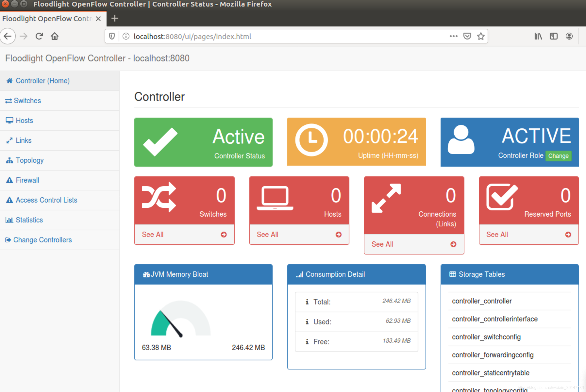
Task: Click the Floodlight OpenFlow Controller page title
Action: point(97,58)
